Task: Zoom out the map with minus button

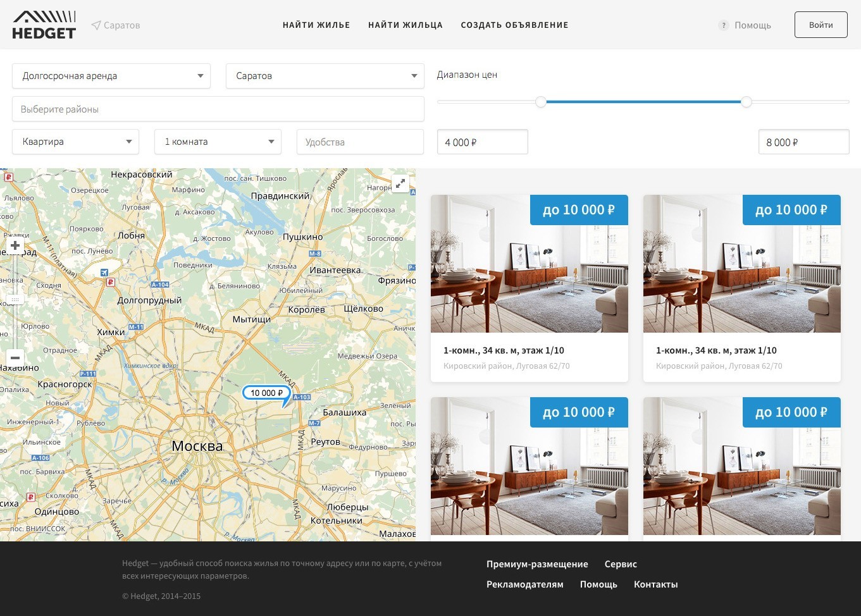Action: [x=15, y=358]
